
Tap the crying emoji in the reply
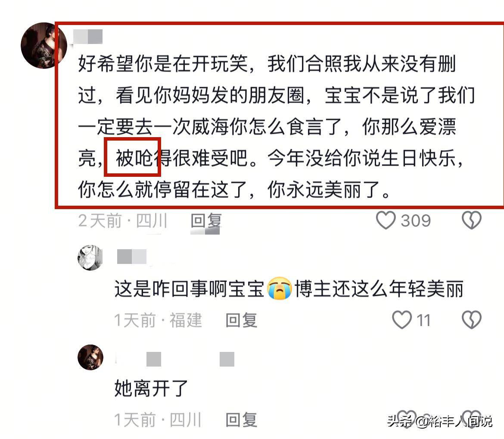pos(280,288)
